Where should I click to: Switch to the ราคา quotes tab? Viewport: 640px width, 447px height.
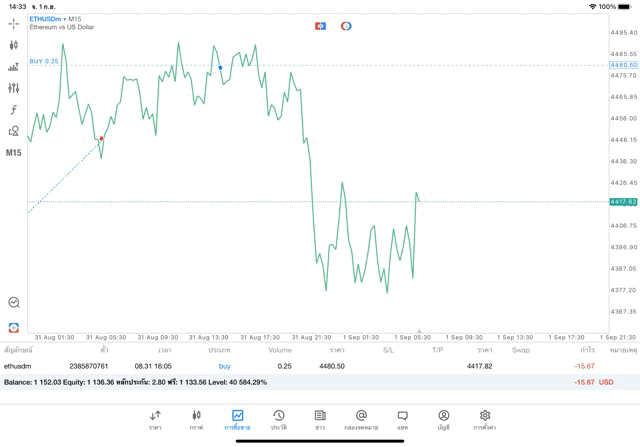click(155, 419)
